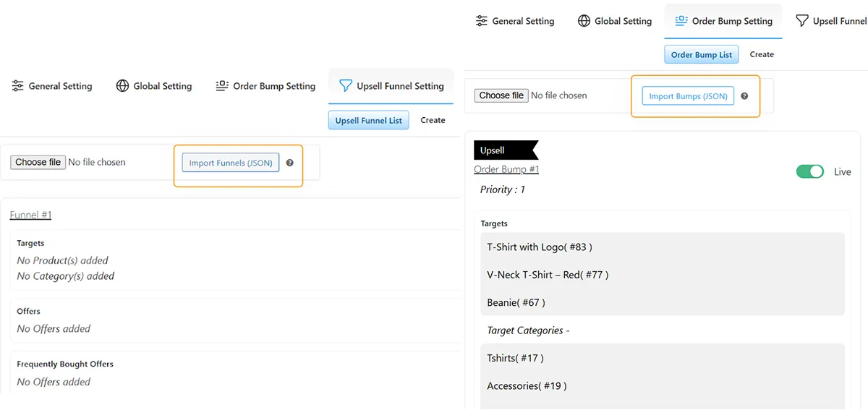Click 'Targets' heading in Order Bump #1
The image size is (868, 410).
tap(494, 223)
